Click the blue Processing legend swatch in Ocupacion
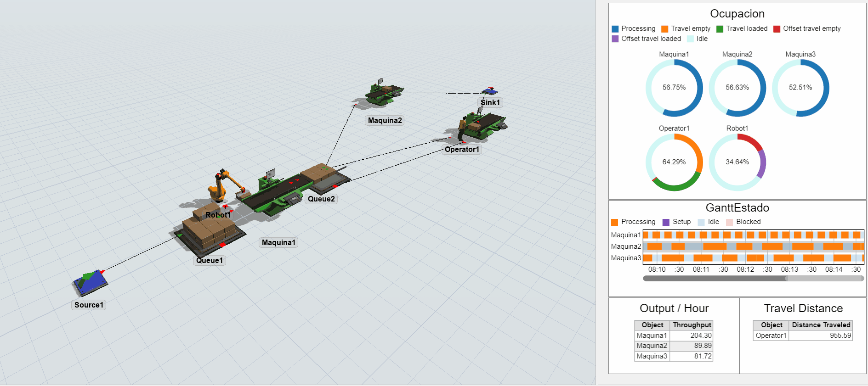Screen dimensions: 868x386 pyautogui.click(x=615, y=29)
